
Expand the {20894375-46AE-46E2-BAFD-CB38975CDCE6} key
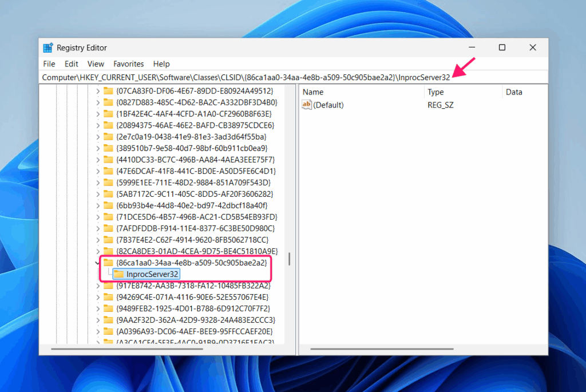(97, 125)
